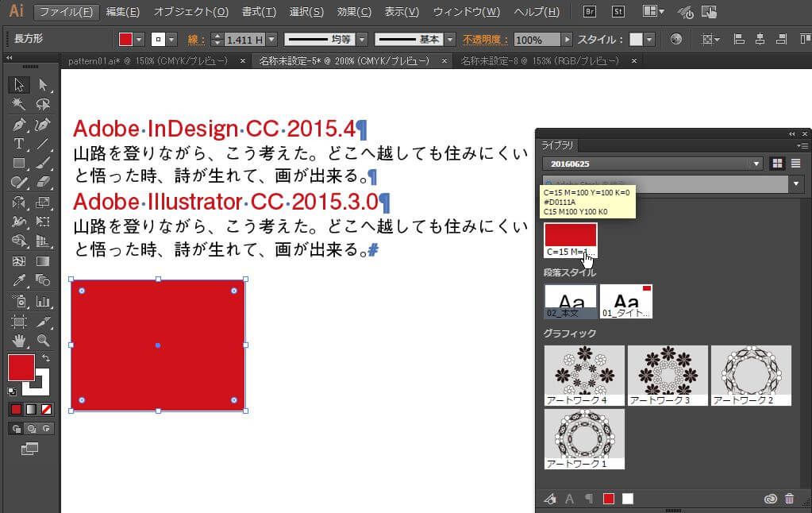Viewport: 812px width, 513px height.
Task: Open Adobe Stock with the St icon
Action: (x=618, y=11)
